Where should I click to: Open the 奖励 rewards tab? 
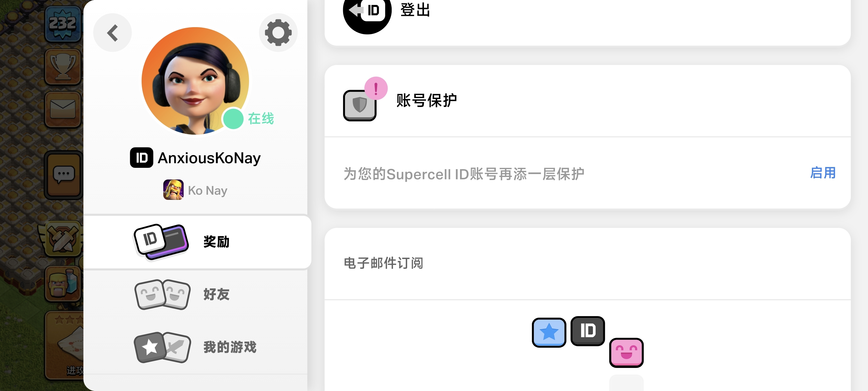(x=197, y=242)
